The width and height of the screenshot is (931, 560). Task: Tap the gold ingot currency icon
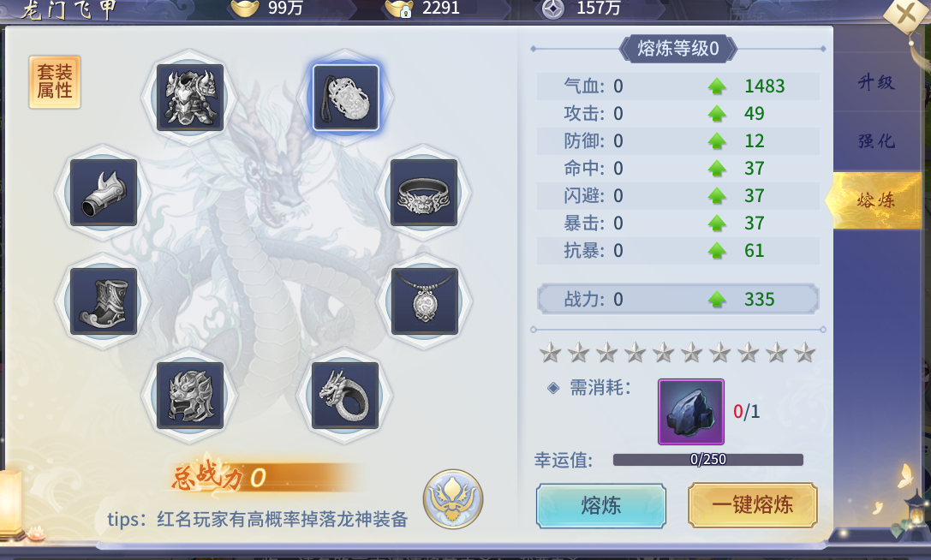click(x=245, y=9)
